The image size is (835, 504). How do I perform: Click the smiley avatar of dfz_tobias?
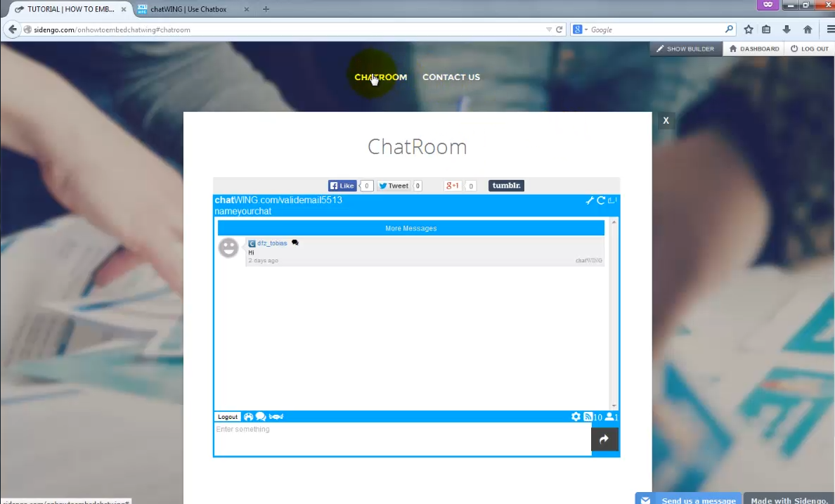[x=228, y=247]
